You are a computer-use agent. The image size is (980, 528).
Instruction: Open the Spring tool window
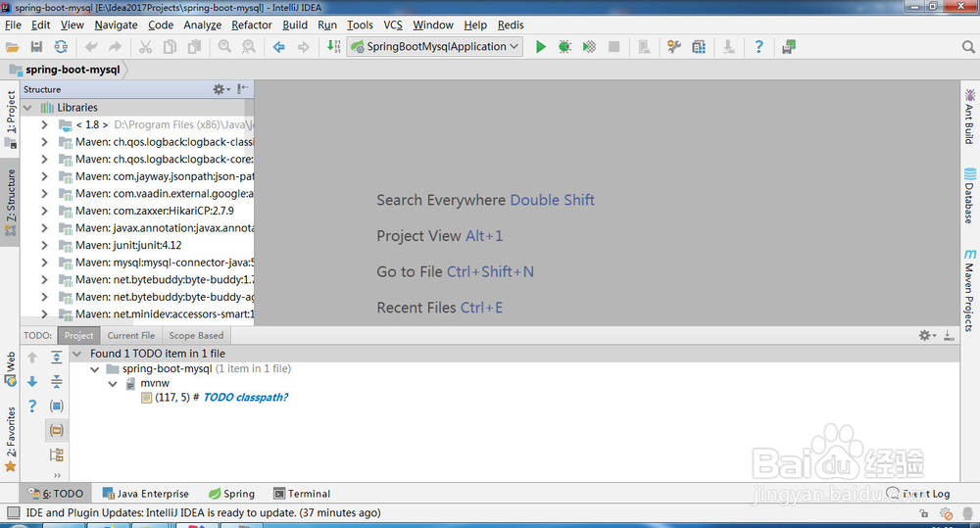click(x=231, y=494)
